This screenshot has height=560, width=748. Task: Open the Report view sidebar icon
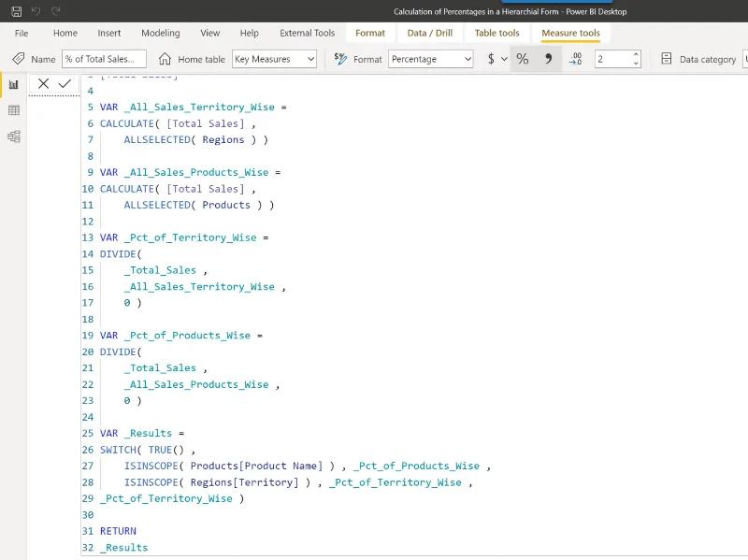point(14,85)
